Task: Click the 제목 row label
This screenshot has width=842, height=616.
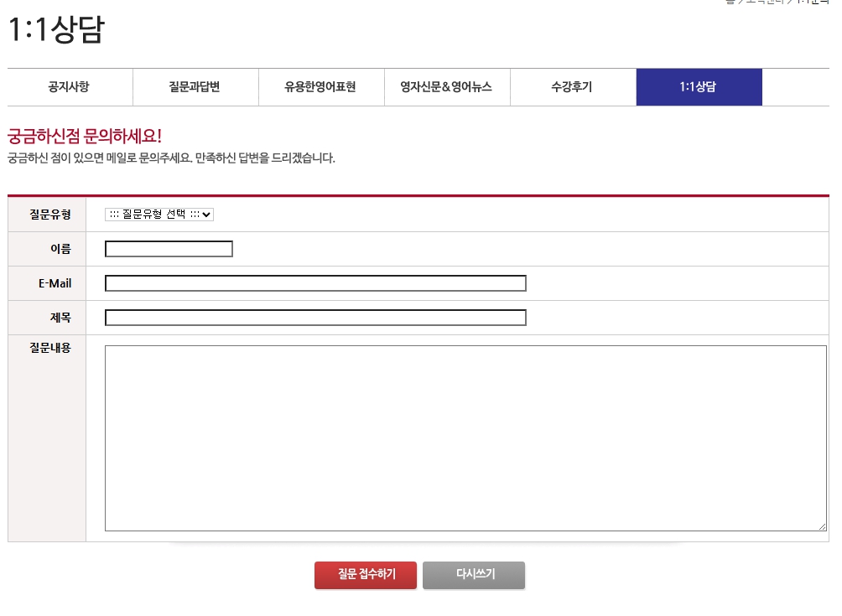Action: [x=60, y=318]
